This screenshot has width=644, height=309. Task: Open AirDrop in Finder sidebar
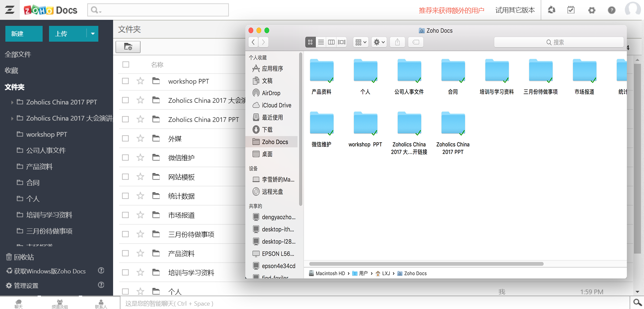pyautogui.click(x=272, y=93)
